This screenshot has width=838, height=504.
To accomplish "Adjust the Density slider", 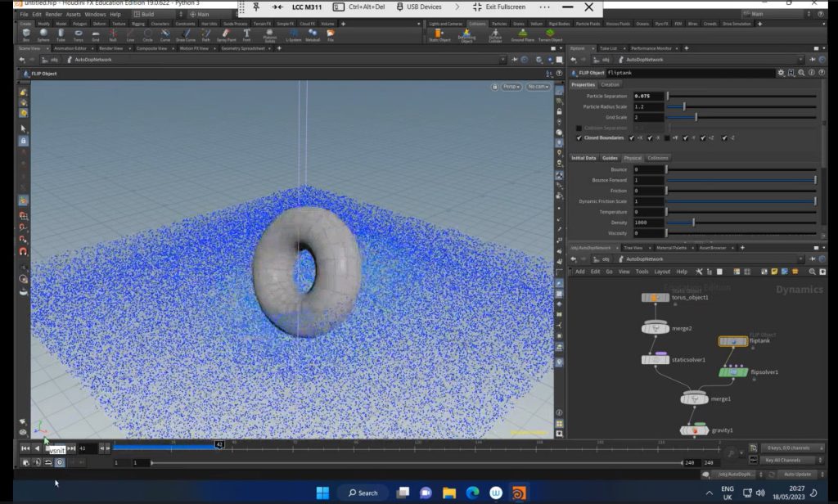I will (x=741, y=223).
